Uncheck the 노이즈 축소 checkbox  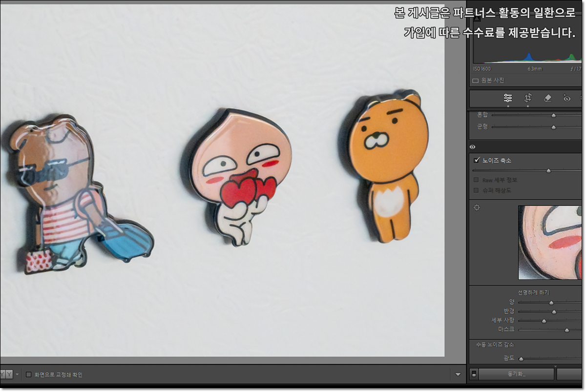477,160
